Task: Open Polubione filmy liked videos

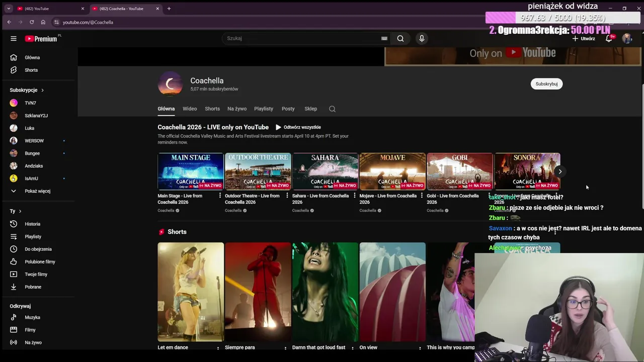Action: 38,261
